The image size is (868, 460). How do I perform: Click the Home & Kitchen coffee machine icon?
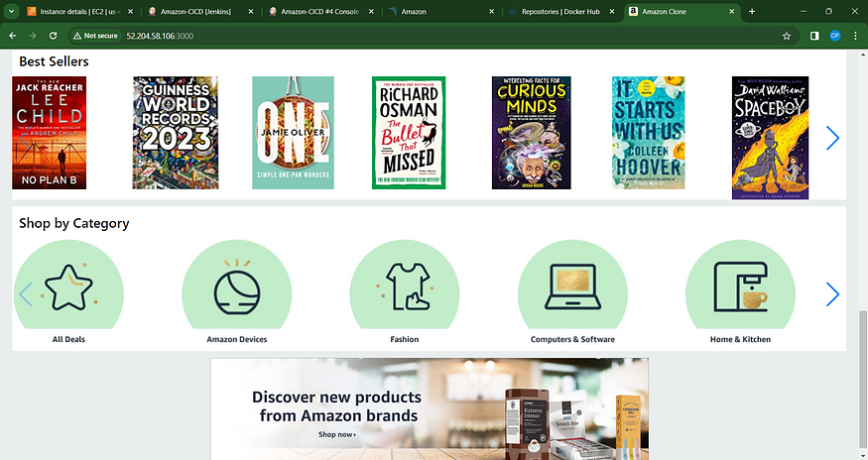point(741,287)
